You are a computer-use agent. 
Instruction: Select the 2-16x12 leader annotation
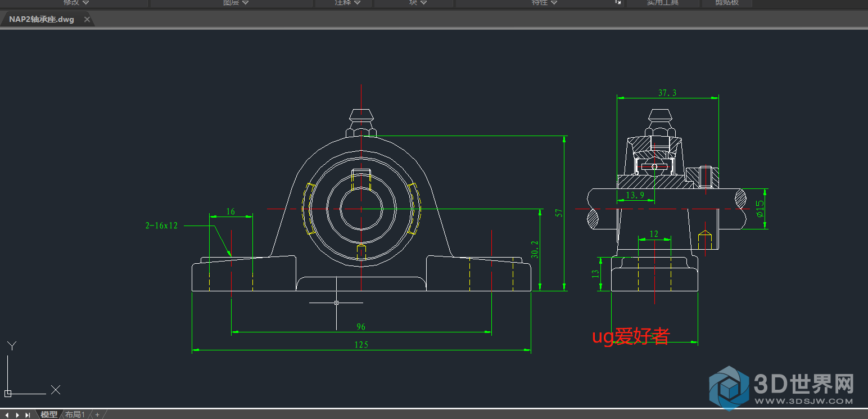(x=161, y=226)
